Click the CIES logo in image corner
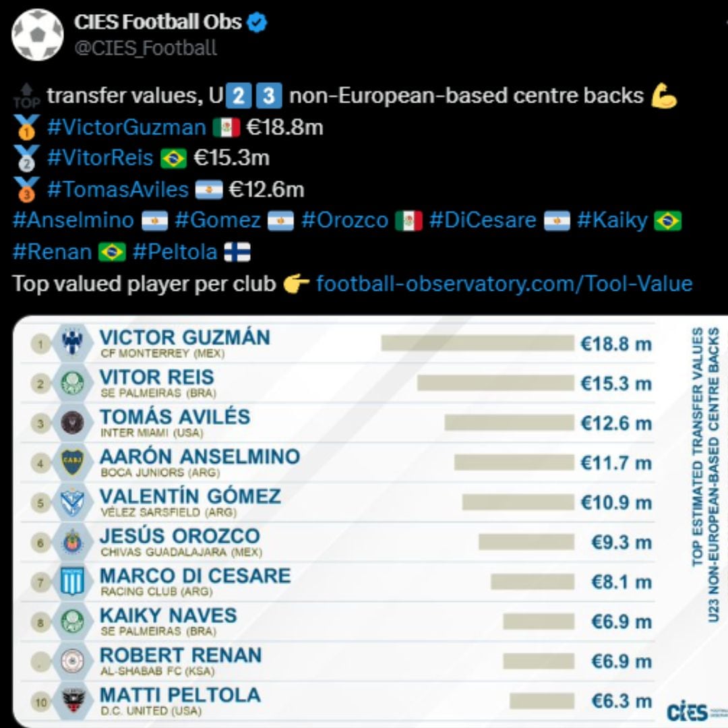The height and width of the screenshot is (728, 728). pos(687,712)
